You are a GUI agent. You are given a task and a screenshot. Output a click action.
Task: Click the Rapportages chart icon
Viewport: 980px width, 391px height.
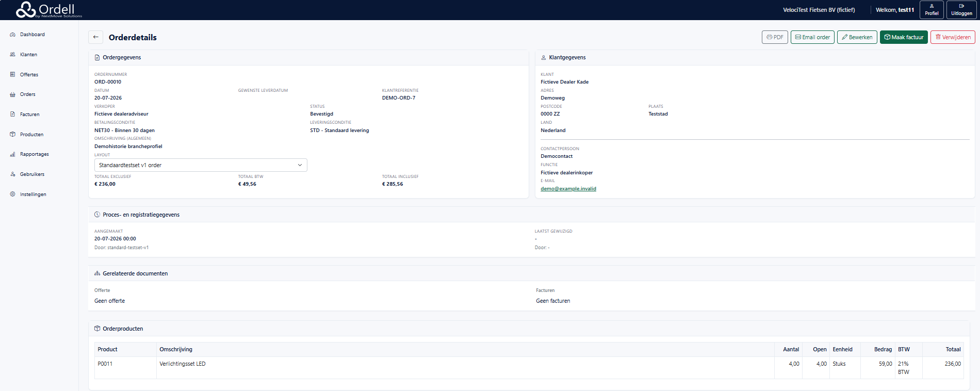point(13,154)
